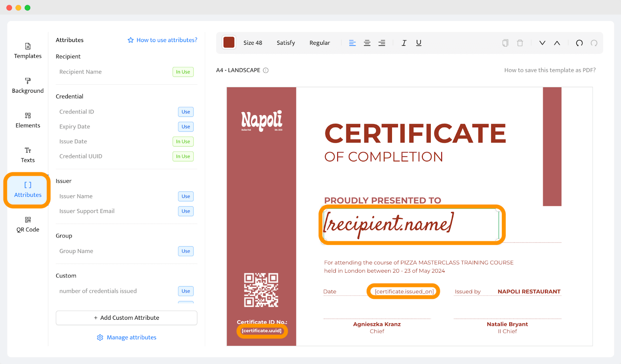Select NAPOLI RESTAURANT issuer text
Image resolution: width=621 pixels, height=364 pixels.
[x=529, y=291]
